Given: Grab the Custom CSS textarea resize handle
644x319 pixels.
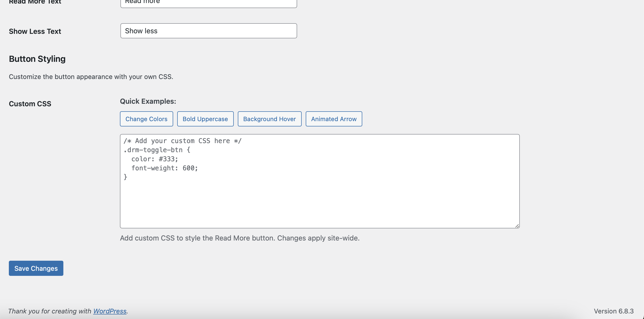Looking at the screenshot, I should [517, 226].
